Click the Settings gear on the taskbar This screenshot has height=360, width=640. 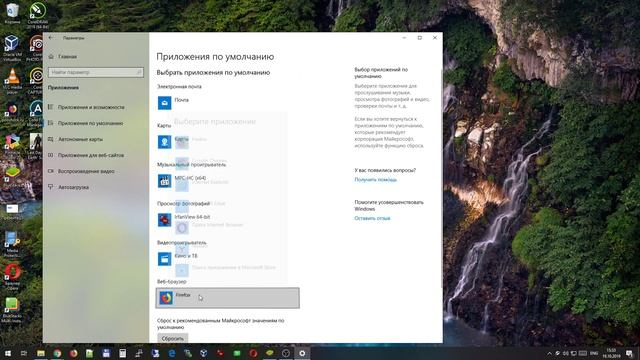tap(302, 353)
